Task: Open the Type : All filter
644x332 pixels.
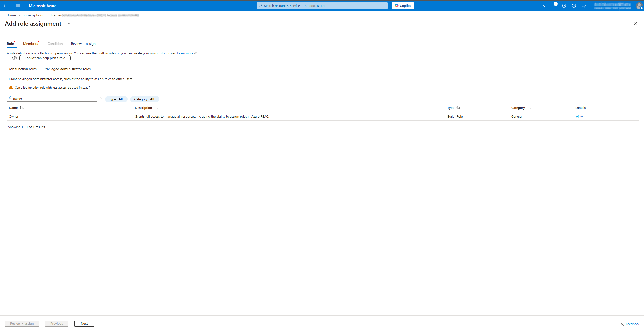Action: (116, 99)
